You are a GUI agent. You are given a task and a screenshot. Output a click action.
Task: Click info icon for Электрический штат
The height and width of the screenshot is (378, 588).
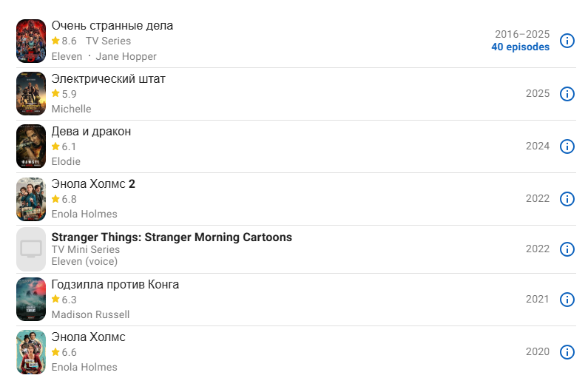click(x=567, y=94)
